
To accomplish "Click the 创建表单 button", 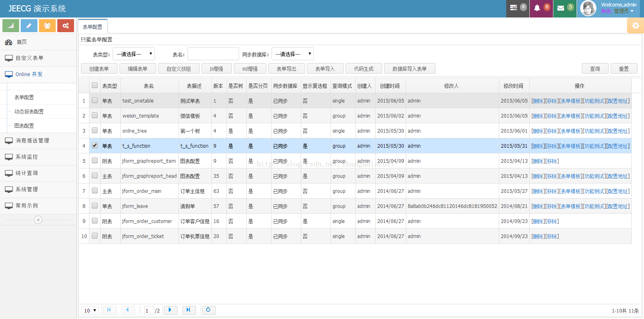I will (99, 69).
